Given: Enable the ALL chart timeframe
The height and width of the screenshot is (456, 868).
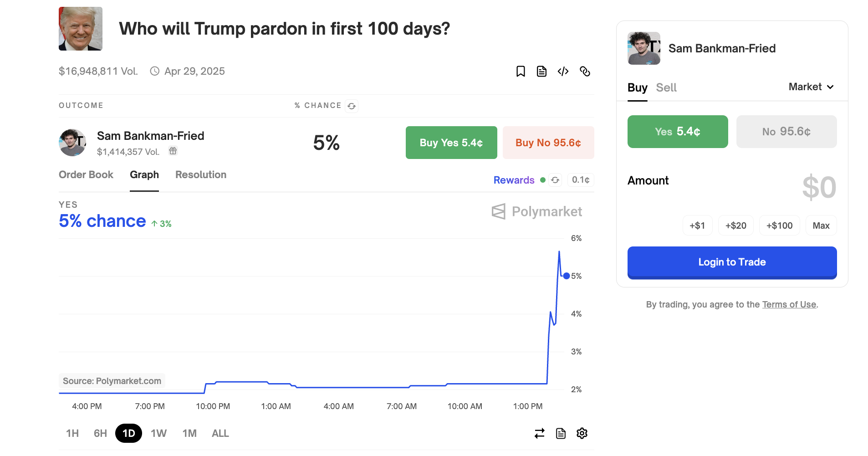Looking at the screenshot, I should pos(220,433).
